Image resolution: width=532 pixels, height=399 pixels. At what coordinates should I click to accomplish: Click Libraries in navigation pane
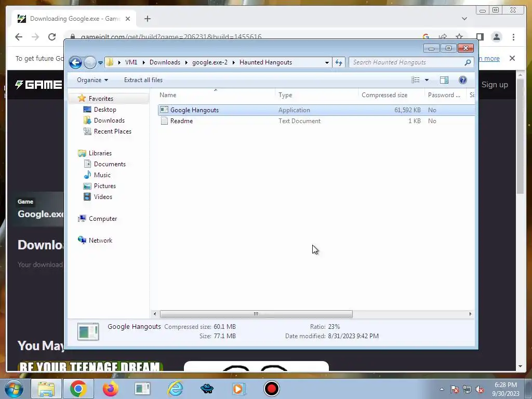click(100, 153)
